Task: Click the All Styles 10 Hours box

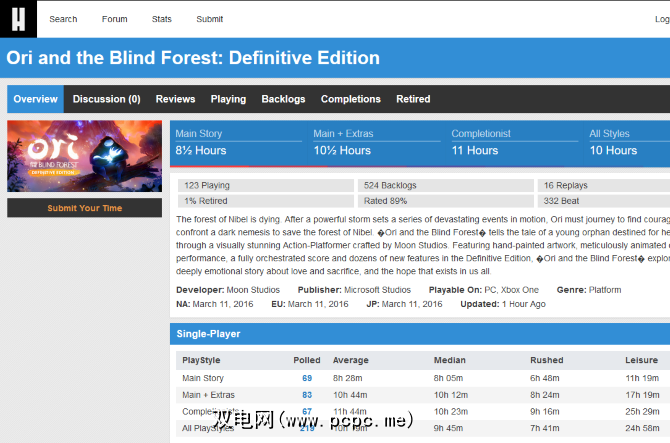Action: click(627, 143)
